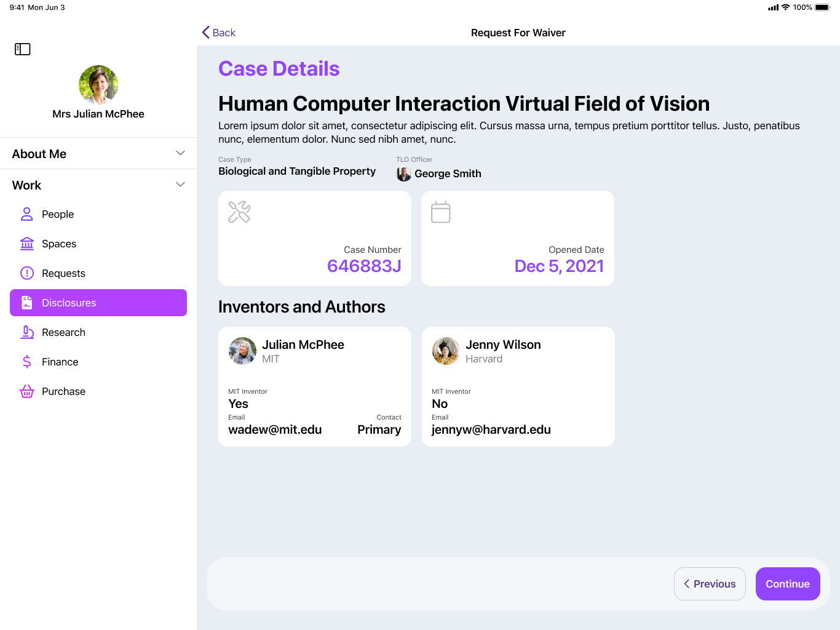Click TLO Officer George Smith avatar

pos(404,174)
